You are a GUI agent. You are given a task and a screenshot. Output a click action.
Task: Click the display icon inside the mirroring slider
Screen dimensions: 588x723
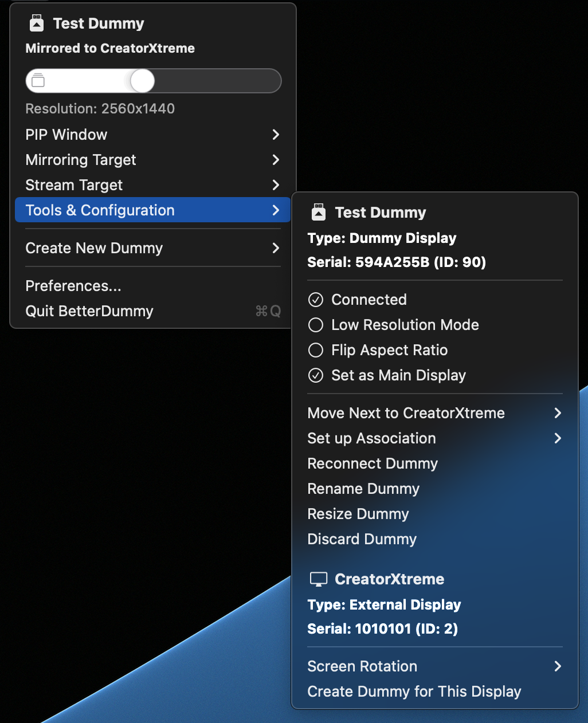pos(38,81)
